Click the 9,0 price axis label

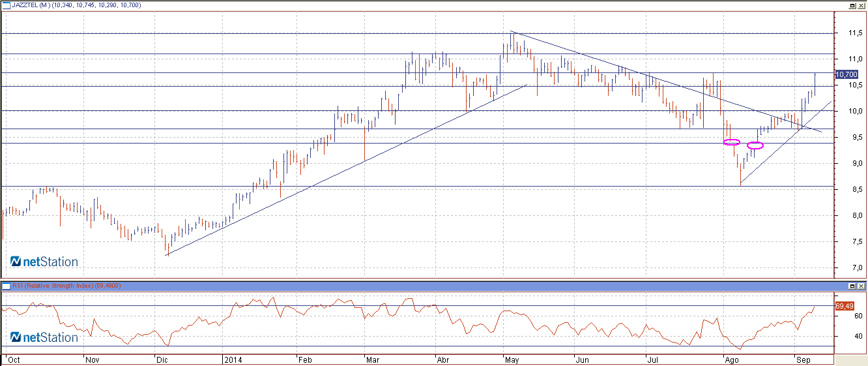coord(856,163)
